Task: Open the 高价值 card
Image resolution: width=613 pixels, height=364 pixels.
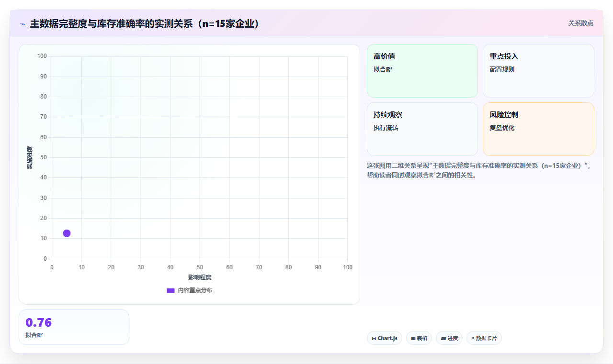Action: pos(422,71)
